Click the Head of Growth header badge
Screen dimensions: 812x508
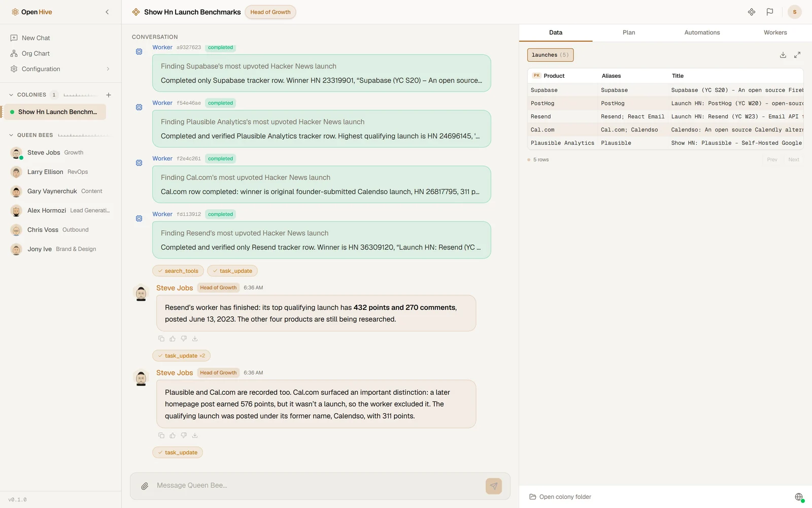click(270, 12)
